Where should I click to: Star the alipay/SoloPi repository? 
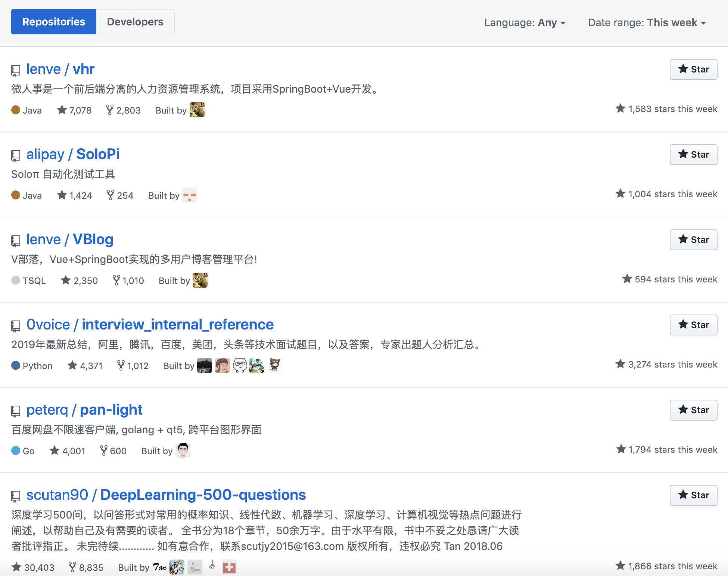(693, 155)
